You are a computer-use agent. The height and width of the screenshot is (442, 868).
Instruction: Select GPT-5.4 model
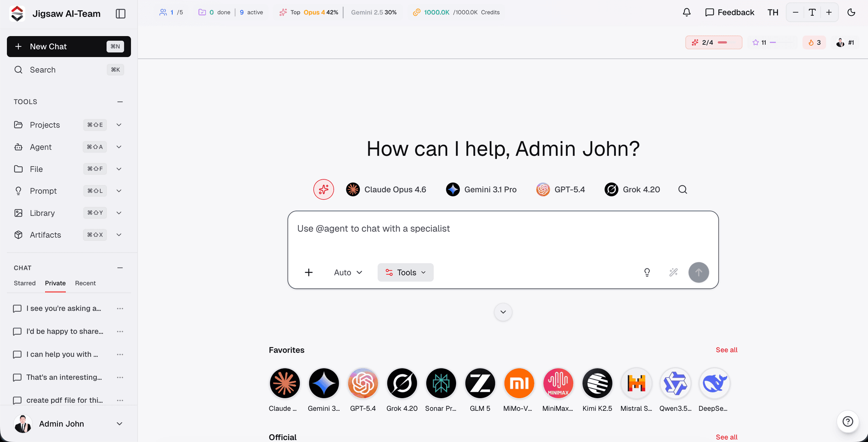(x=561, y=189)
